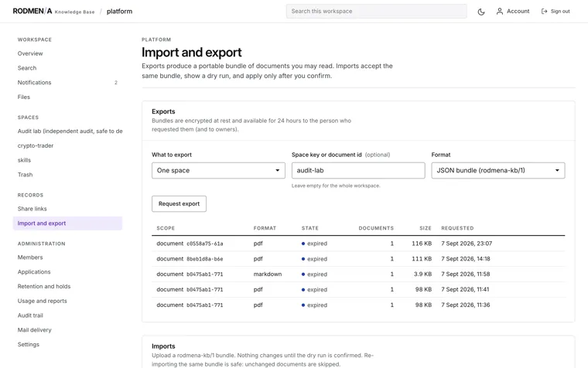Click the RODMEN/A Knowledge Base logo

[53, 12]
